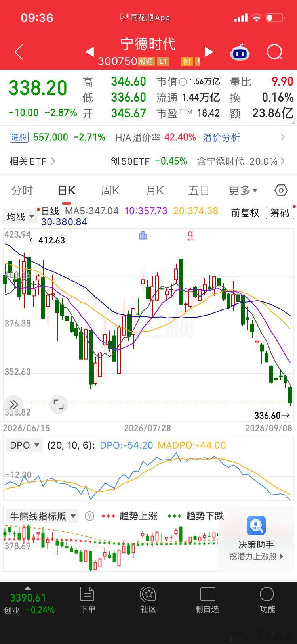
Task: Expand 含宁德时代 20.0% chevron
Action: (x=283, y=161)
